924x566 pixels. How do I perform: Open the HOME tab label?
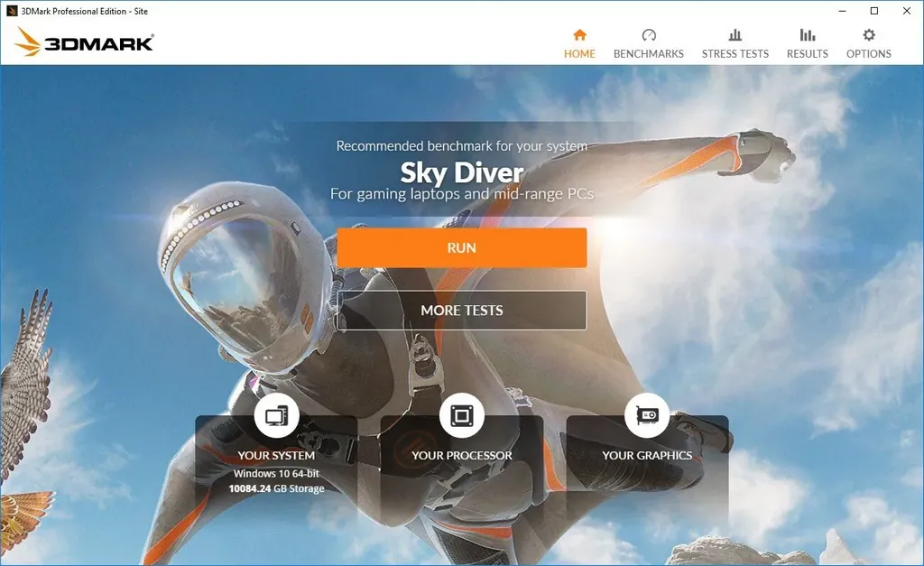coord(580,53)
